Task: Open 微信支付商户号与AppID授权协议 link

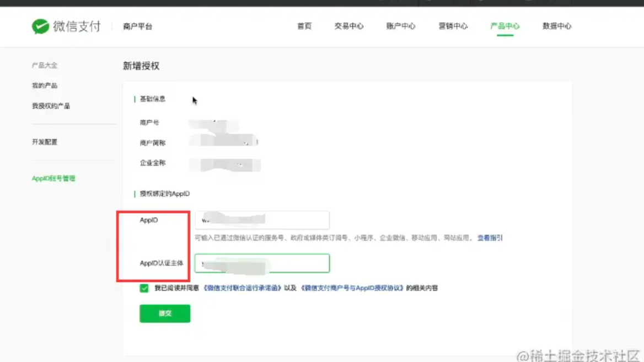Action: (352, 288)
